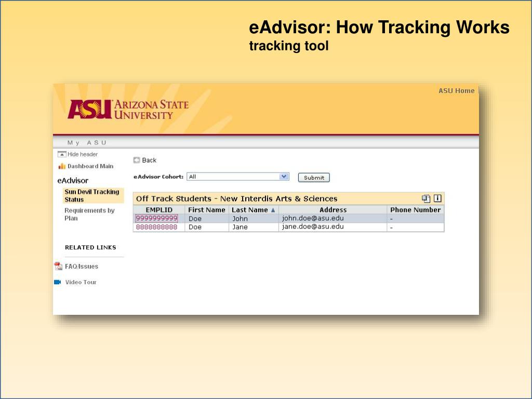Screen dimensions: 532x399
Task: Click the RELATED LINKS heading
Action: 90,247
